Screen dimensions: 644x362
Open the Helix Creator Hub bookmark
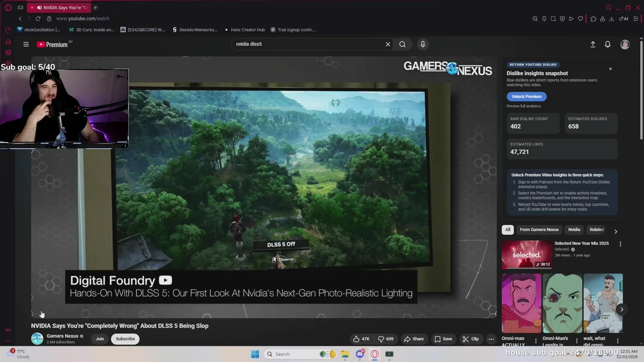[245, 30]
